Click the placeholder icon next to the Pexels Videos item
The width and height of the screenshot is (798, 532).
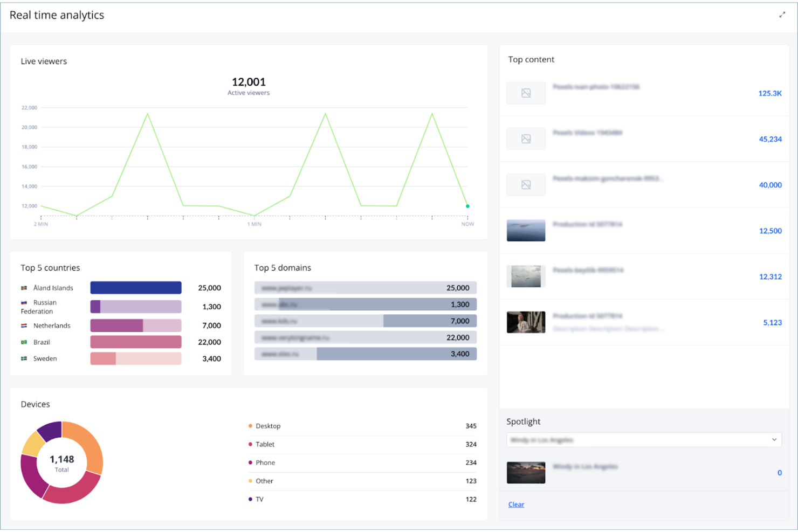[x=526, y=139]
